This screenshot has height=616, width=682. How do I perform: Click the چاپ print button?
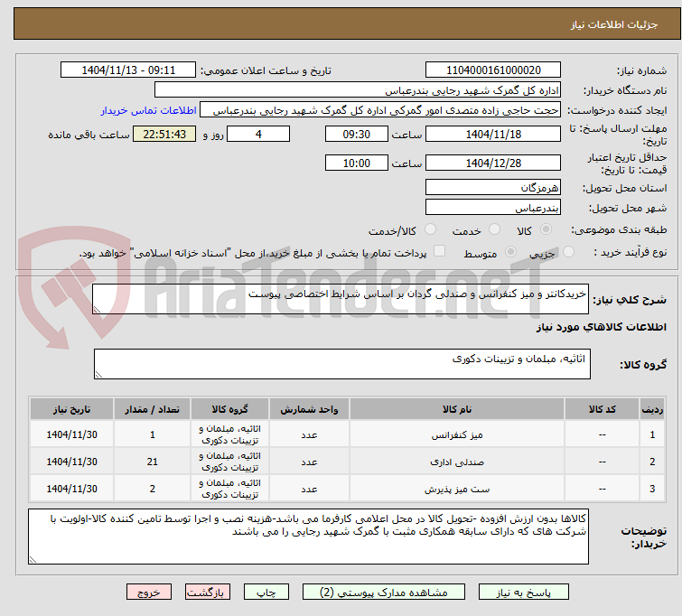(x=266, y=593)
